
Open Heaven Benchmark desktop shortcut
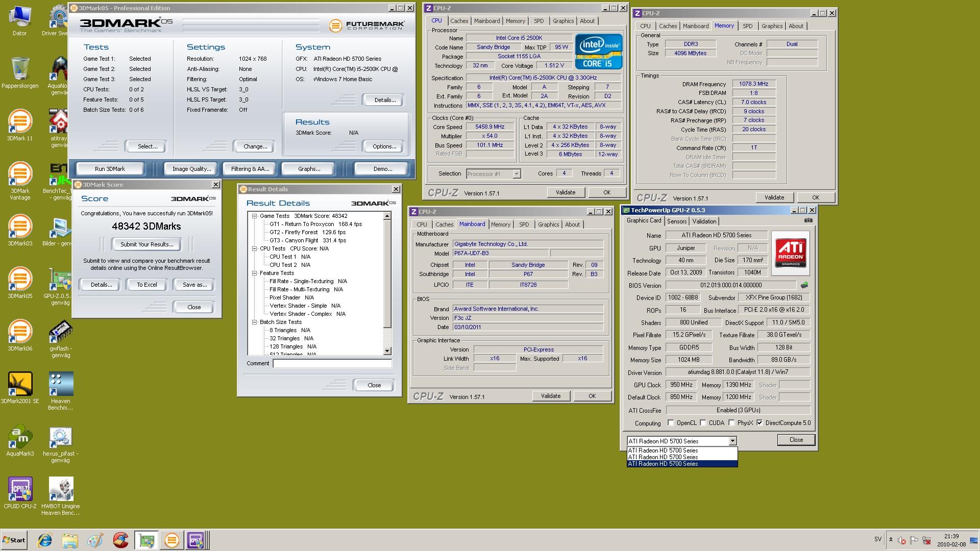(x=60, y=391)
